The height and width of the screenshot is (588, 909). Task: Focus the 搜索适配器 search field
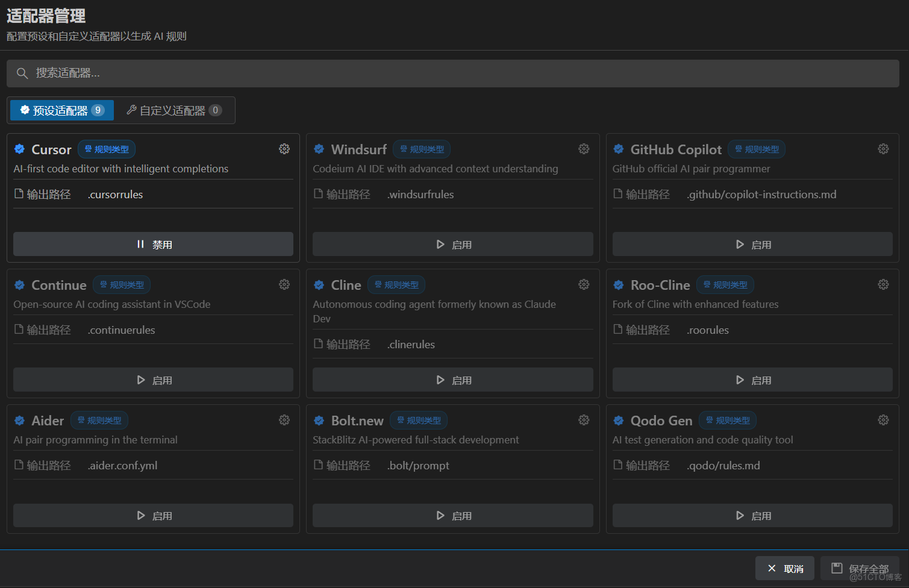(x=452, y=73)
